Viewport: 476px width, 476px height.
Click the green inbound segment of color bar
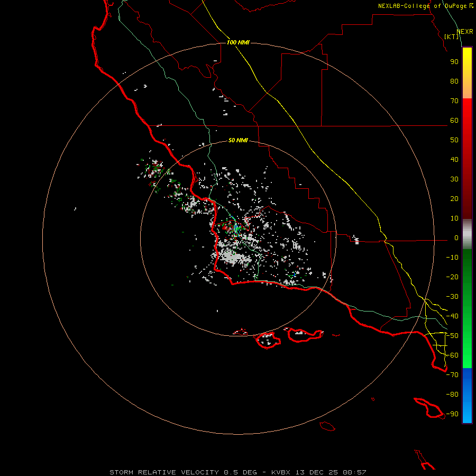click(467, 309)
